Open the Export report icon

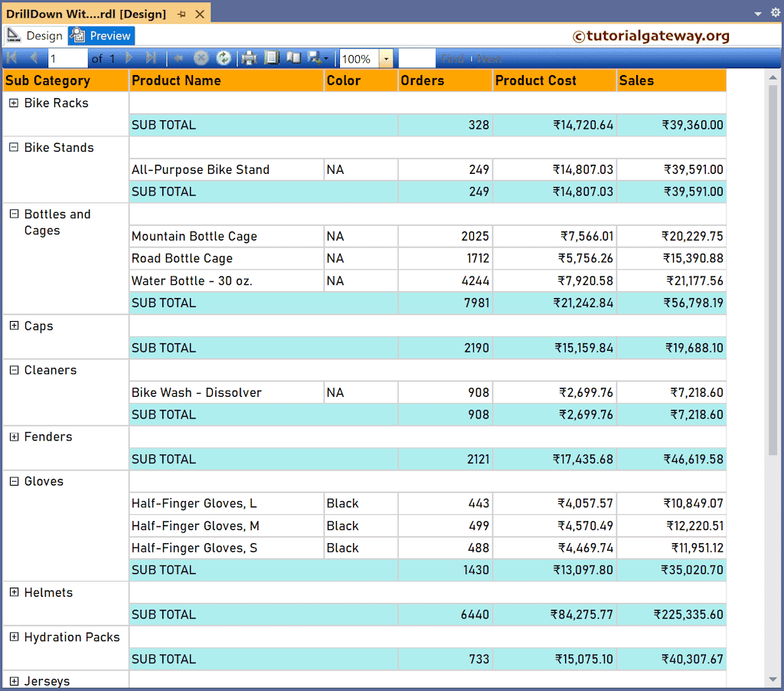tap(314, 58)
